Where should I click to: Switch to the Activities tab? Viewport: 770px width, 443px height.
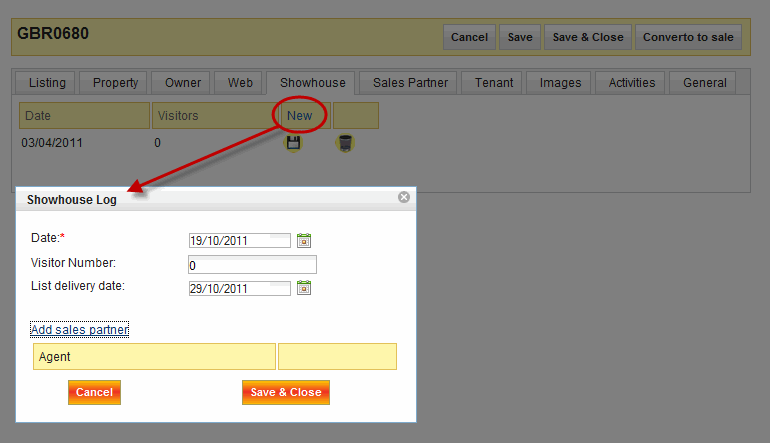coord(631,83)
